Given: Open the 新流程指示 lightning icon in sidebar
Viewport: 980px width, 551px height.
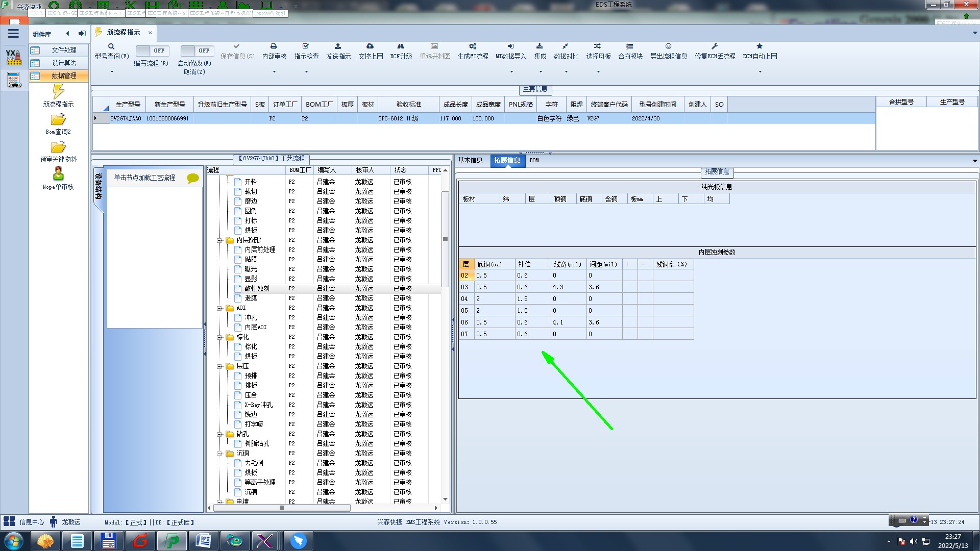Looking at the screenshot, I should 58,92.
